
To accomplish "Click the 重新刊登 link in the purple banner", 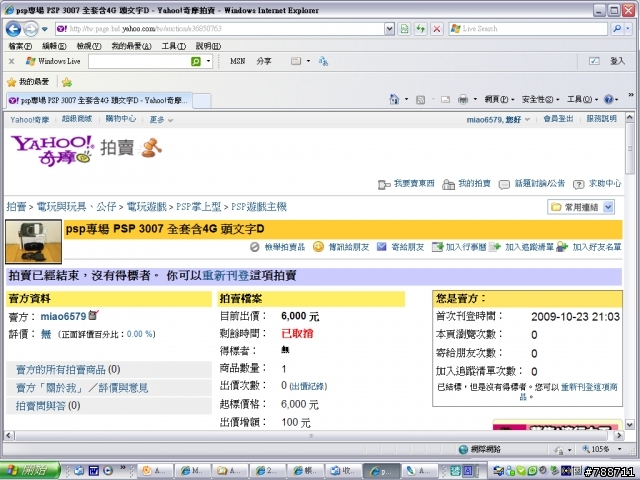I will pyautogui.click(x=226, y=276).
